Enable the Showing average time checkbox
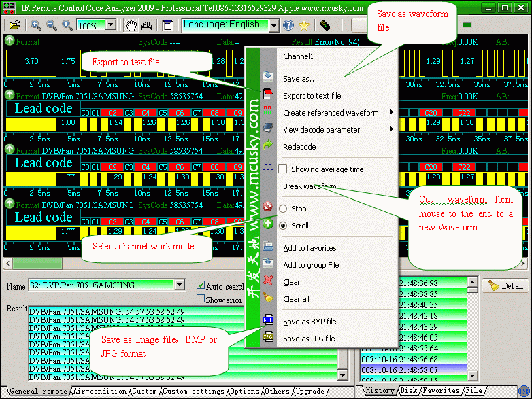The height and width of the screenshot is (399, 532). coord(282,169)
